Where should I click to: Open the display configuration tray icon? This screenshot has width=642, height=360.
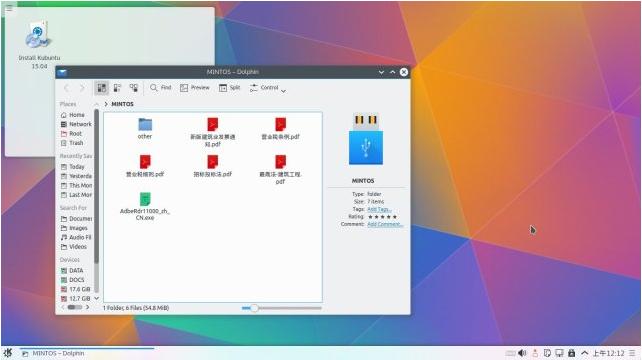(x=559, y=353)
